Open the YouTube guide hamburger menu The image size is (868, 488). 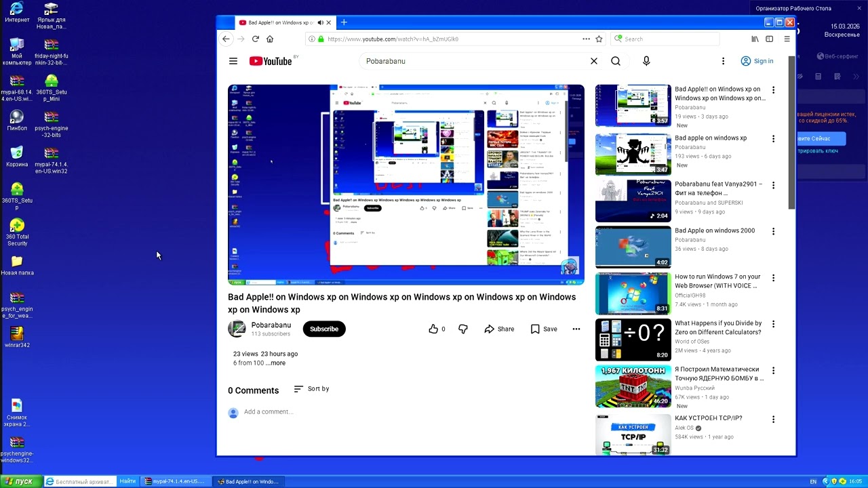point(233,61)
